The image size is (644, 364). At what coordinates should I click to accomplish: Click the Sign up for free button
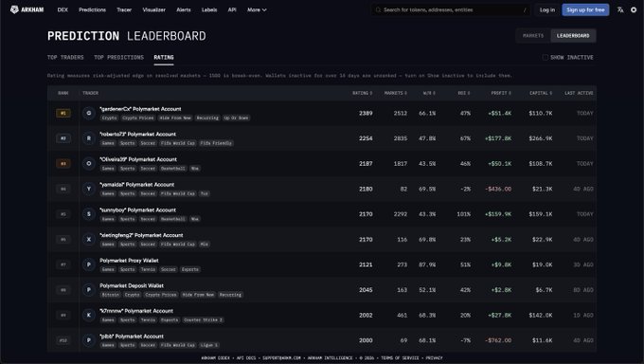585,9
